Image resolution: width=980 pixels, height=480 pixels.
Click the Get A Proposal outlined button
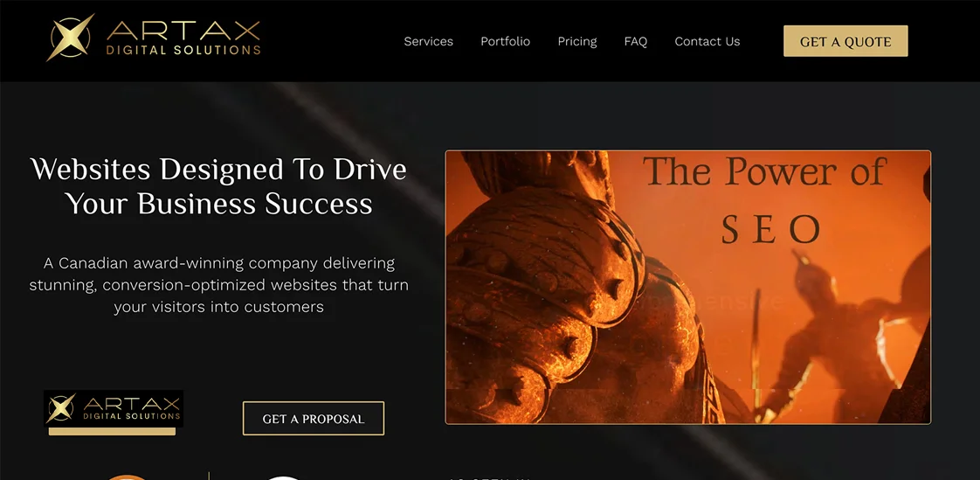(313, 419)
